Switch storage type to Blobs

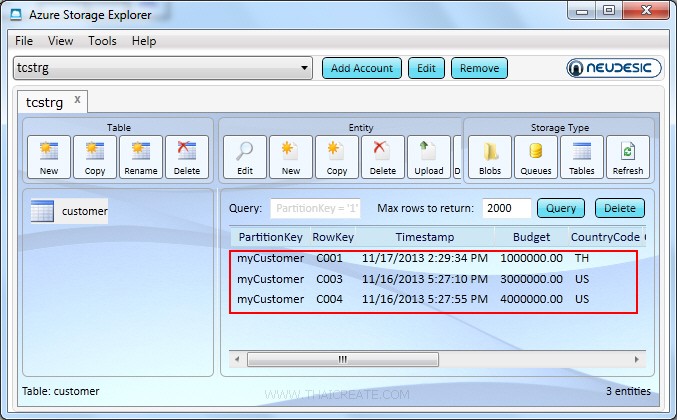(x=490, y=157)
